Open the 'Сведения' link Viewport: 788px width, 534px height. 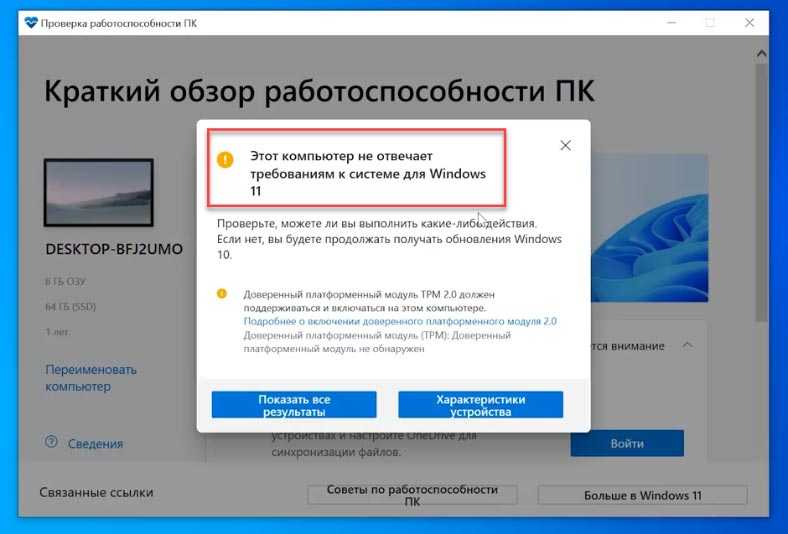pos(95,444)
